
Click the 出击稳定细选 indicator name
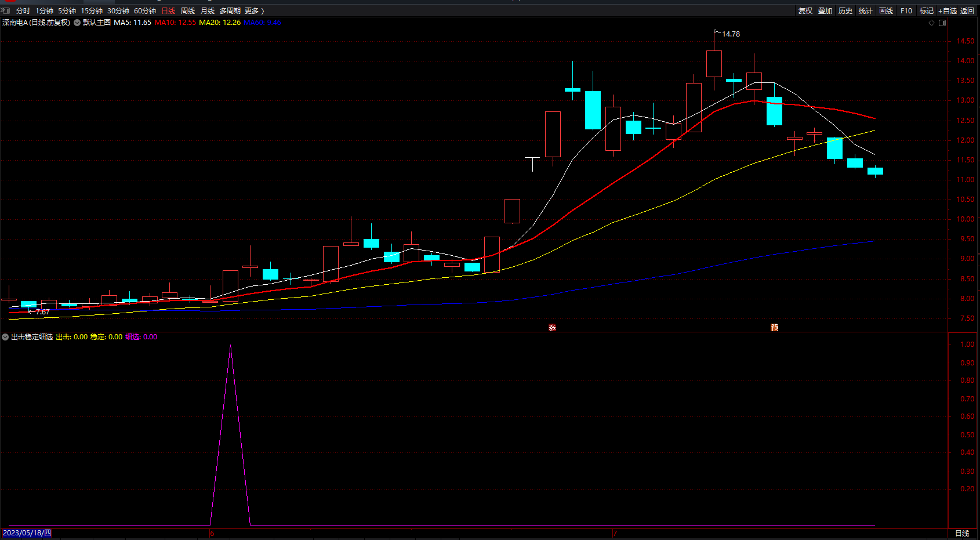coord(32,337)
